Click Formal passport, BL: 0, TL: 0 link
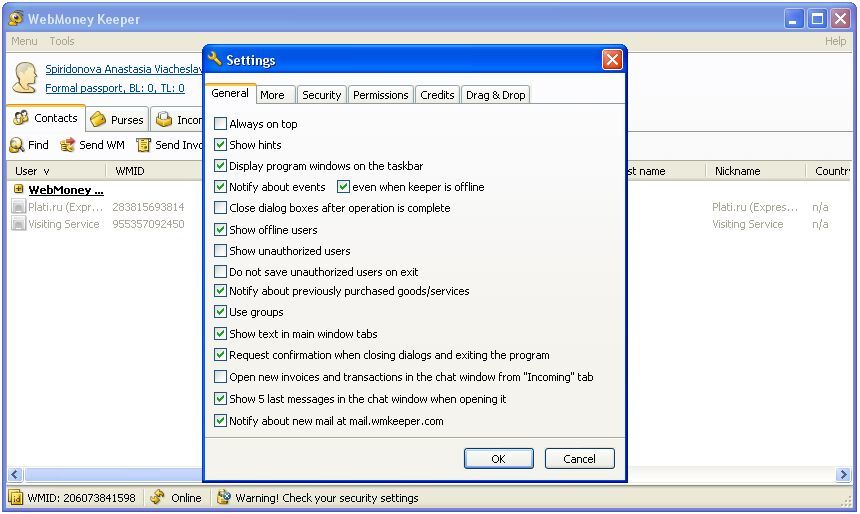This screenshot has width=860, height=514. (x=115, y=88)
